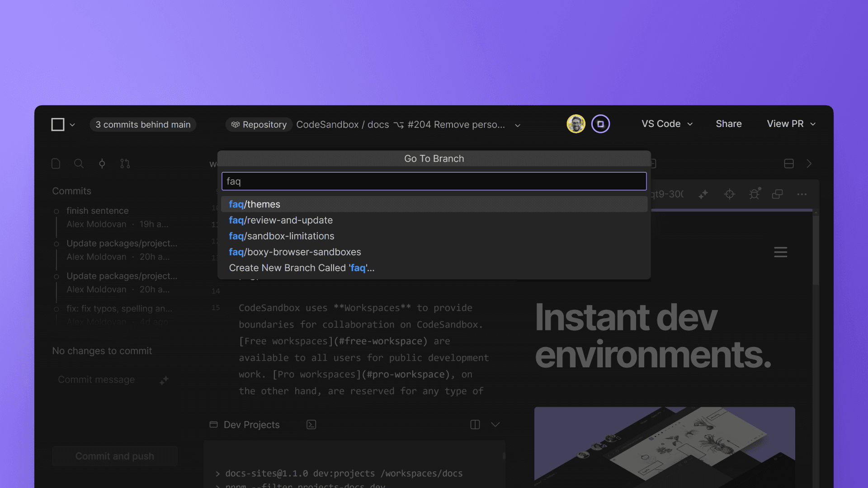Click the AI sparkle icon in preview toolbar
The image size is (868, 488).
point(703,194)
